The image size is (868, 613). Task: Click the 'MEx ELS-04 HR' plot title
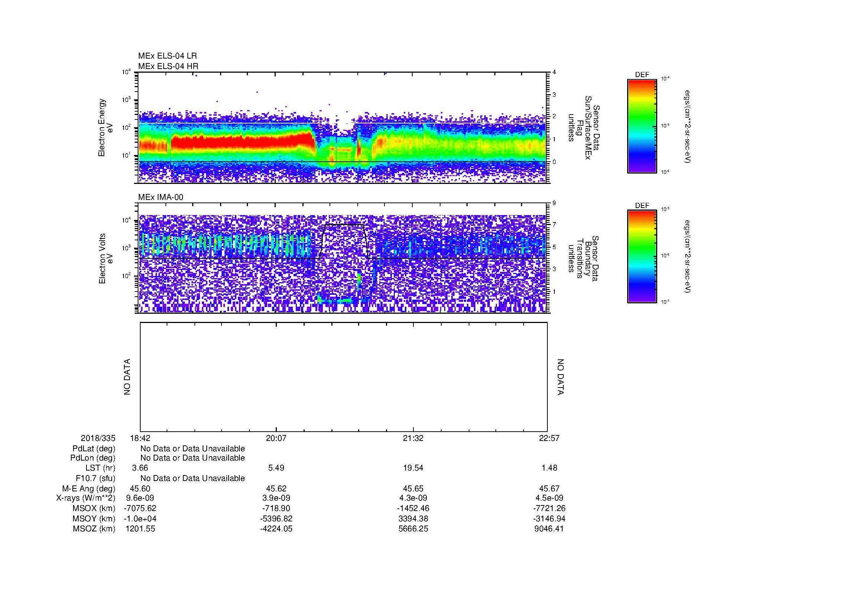click(x=168, y=66)
